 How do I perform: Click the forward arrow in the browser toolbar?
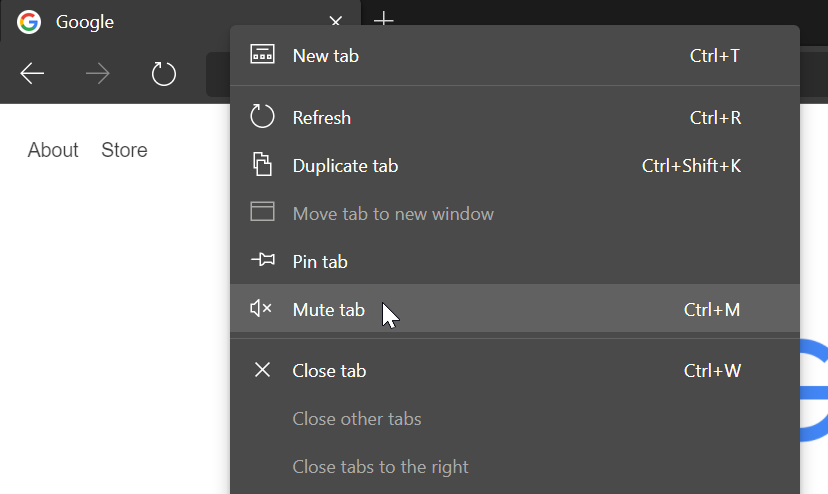click(x=98, y=74)
